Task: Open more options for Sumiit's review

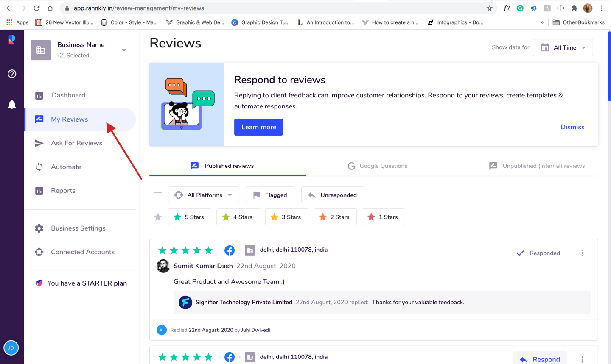Action: tap(583, 253)
